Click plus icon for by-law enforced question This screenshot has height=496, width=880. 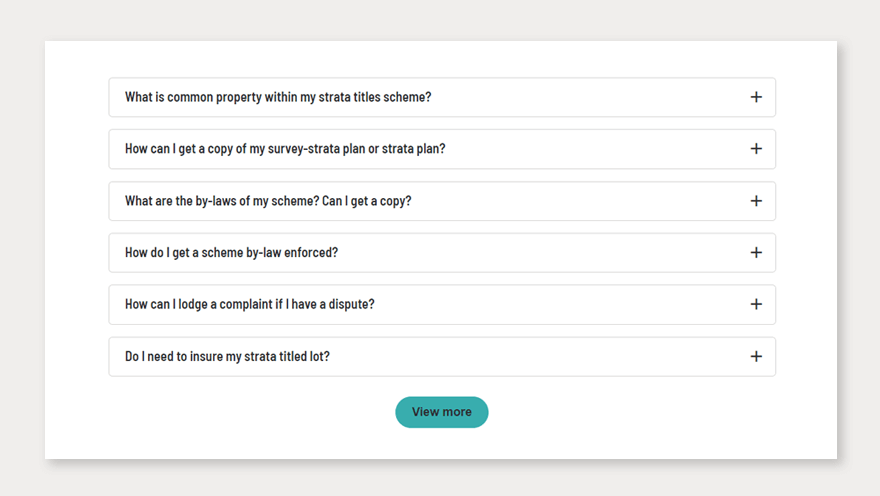pos(756,253)
